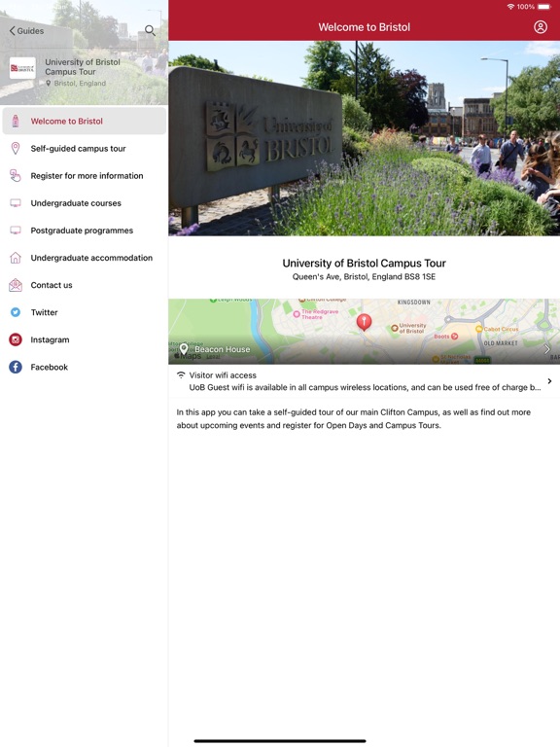
Task: Click the Twitter bird icon
Action: [x=16, y=312]
